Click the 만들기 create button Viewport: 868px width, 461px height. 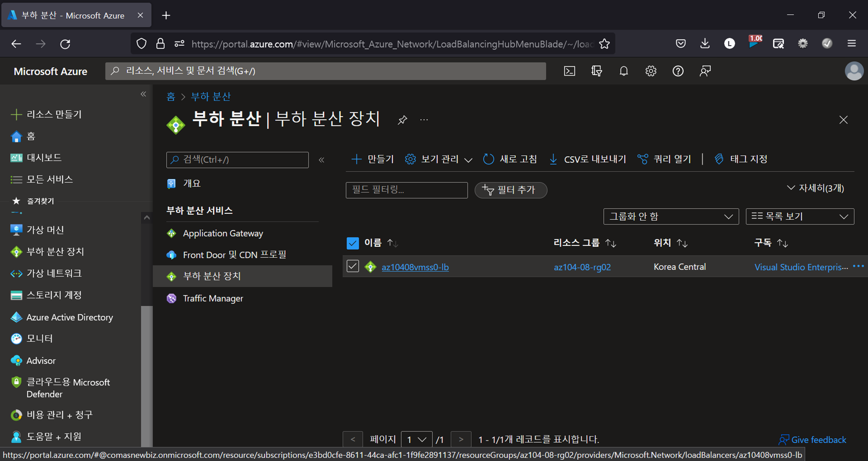(x=372, y=159)
